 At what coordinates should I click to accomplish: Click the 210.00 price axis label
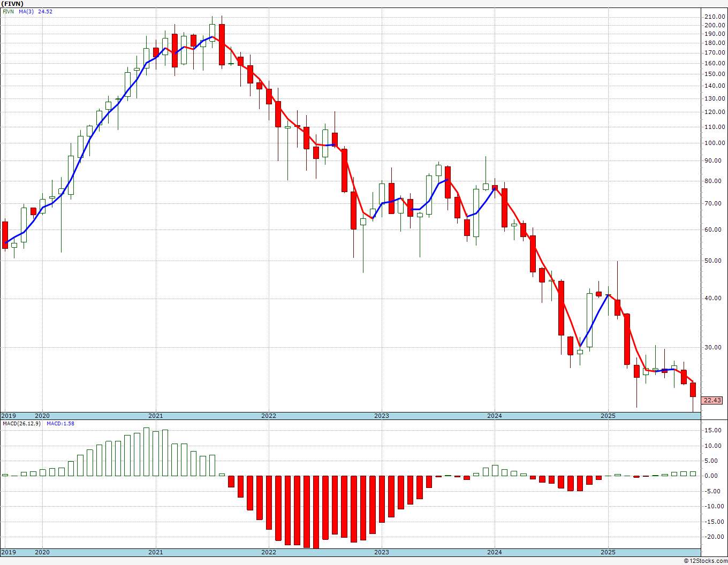click(715, 17)
